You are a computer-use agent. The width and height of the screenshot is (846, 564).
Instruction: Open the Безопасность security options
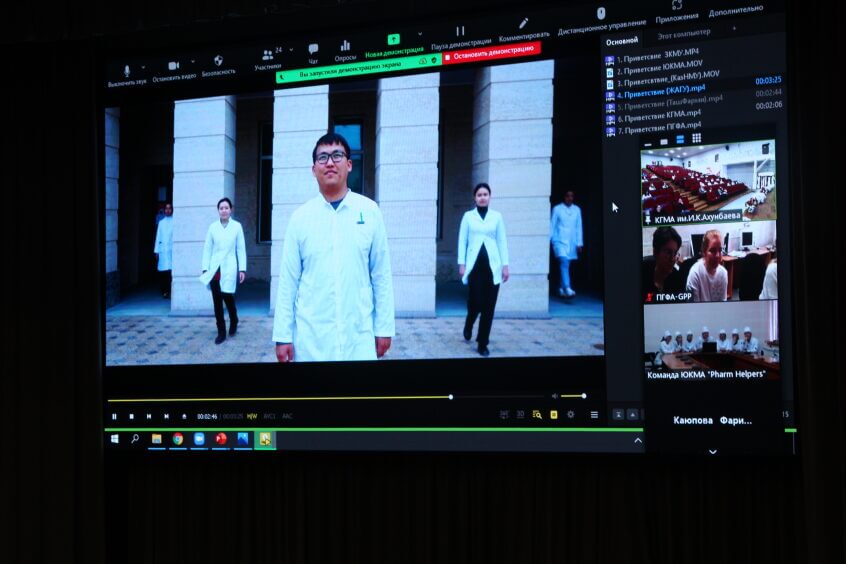click(x=218, y=62)
